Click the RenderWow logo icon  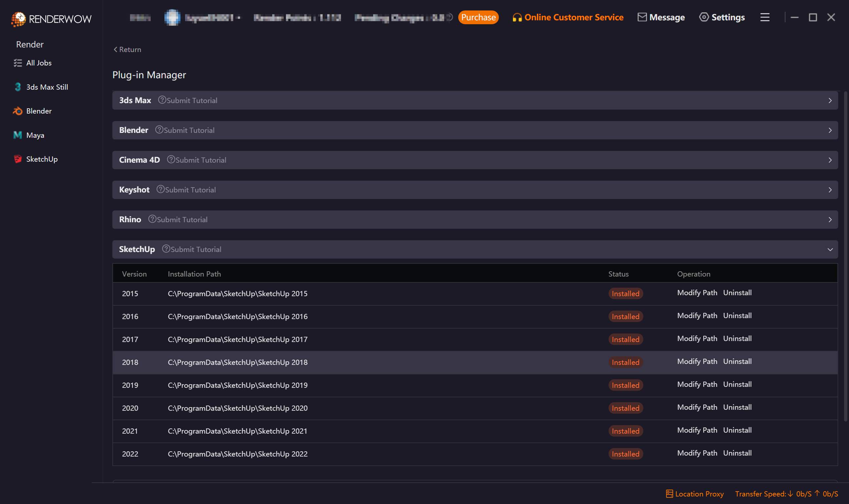19,19
